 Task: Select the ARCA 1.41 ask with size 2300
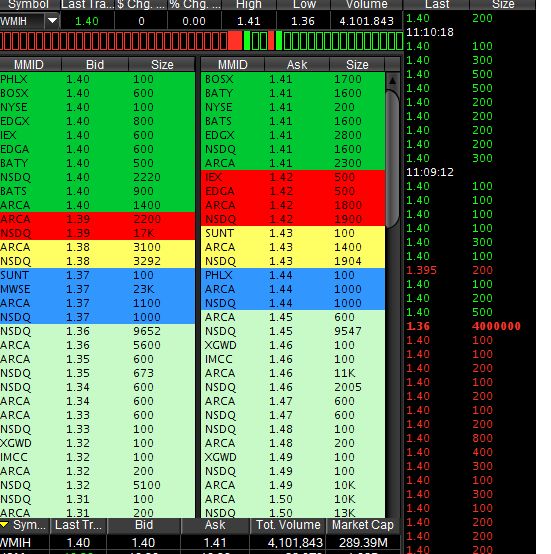pyautogui.click(x=293, y=163)
